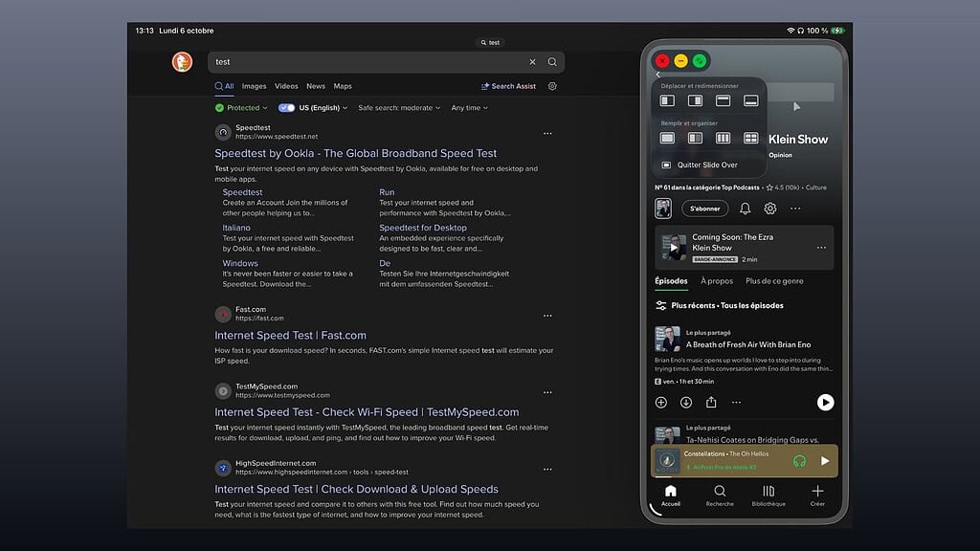
Task: Open Internet Speed Test | Fast.com link
Action: [291, 336]
